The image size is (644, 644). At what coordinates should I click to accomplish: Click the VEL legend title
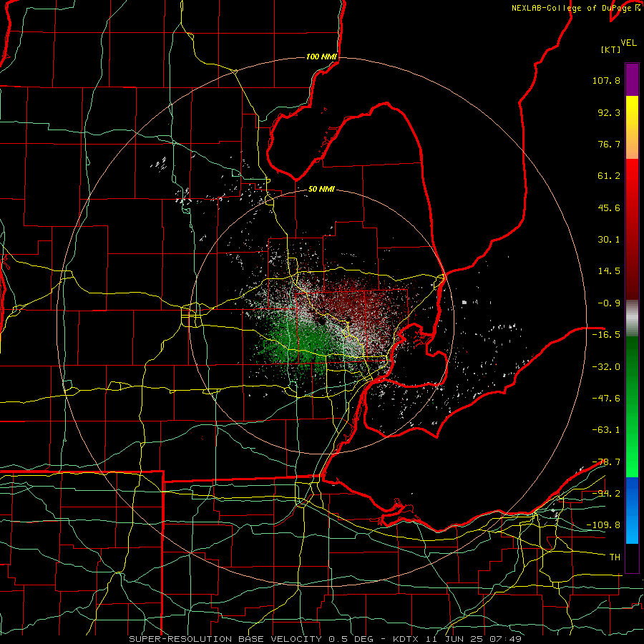pyautogui.click(x=628, y=43)
